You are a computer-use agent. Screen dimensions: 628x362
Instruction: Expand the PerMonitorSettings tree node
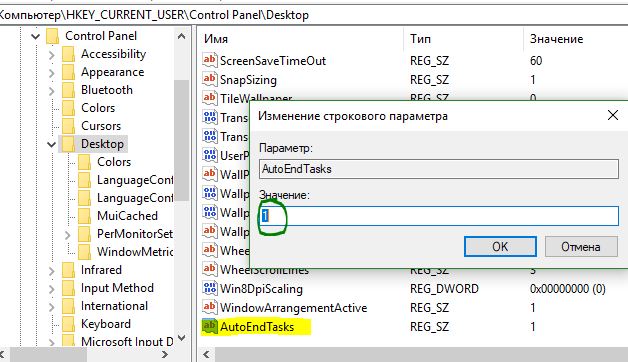coord(68,235)
